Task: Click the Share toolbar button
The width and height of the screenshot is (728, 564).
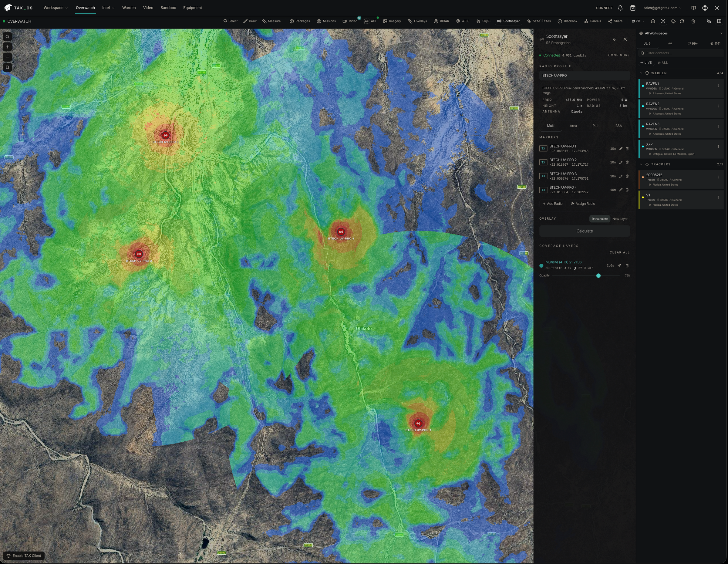Action: (615, 21)
